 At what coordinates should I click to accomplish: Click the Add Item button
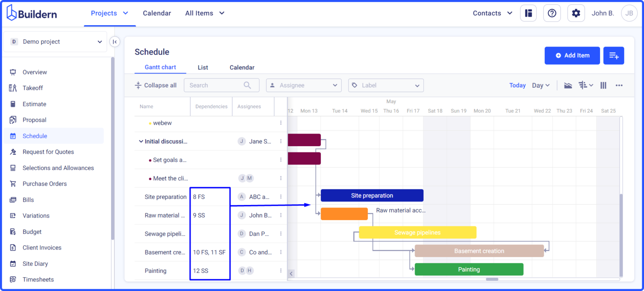572,55
